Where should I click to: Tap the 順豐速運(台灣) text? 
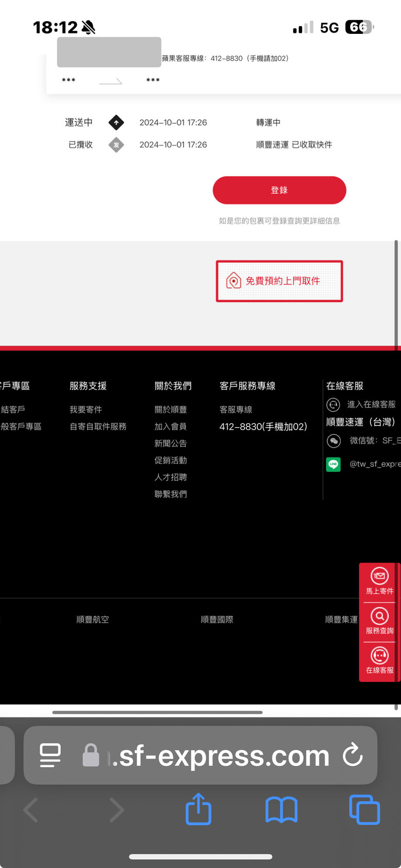[x=361, y=422]
